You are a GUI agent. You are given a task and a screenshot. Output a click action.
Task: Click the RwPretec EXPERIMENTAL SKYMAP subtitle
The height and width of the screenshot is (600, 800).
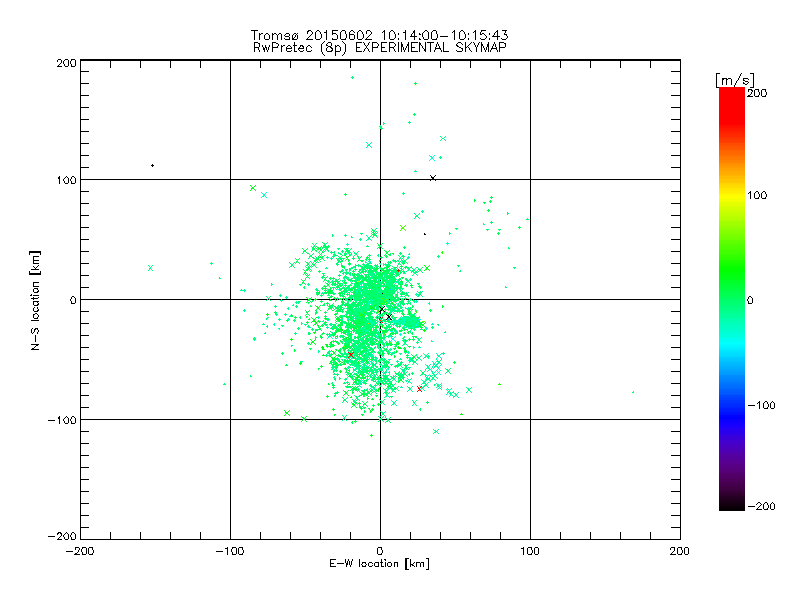[x=380, y=47]
